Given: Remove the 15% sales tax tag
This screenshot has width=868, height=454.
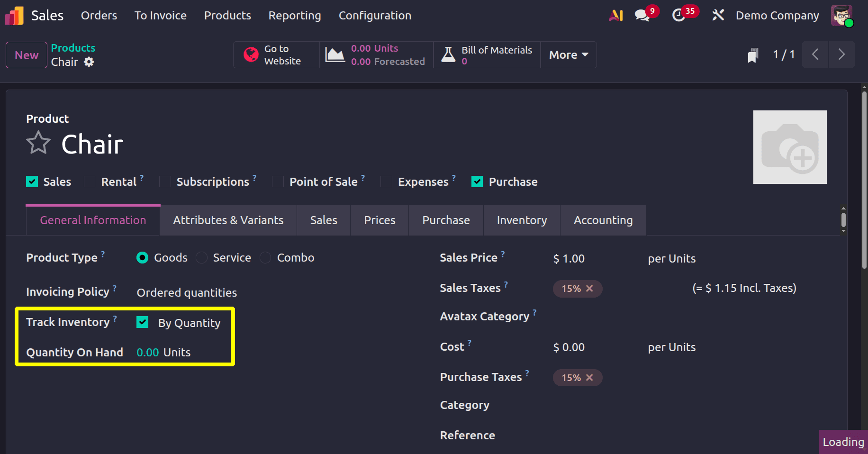Looking at the screenshot, I should [x=590, y=288].
